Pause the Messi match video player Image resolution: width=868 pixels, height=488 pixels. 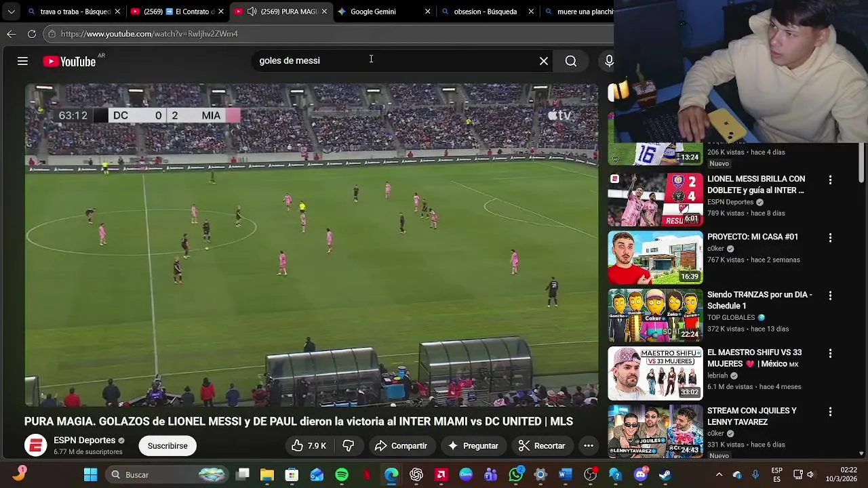tap(312, 245)
